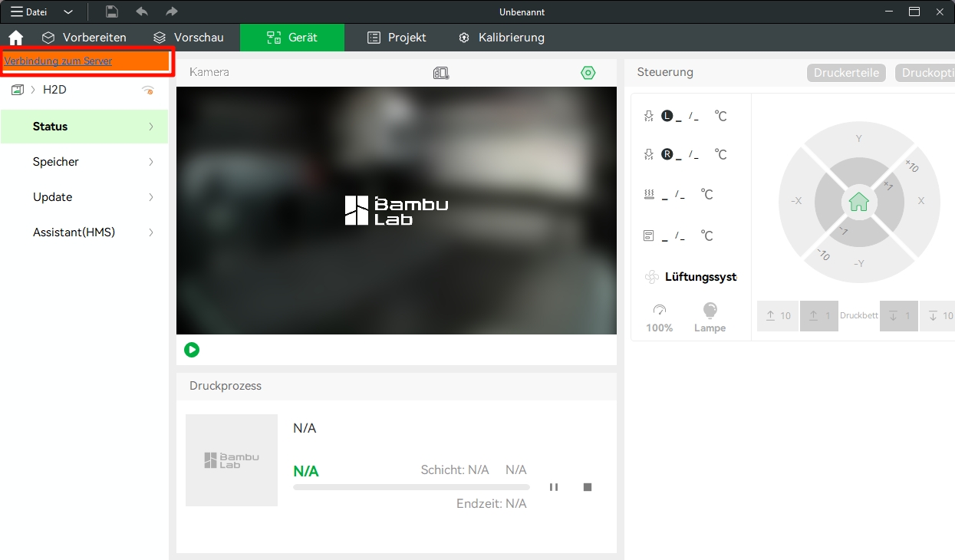Toggle the Lampe light
This screenshot has width=955, height=560.
[710, 317]
